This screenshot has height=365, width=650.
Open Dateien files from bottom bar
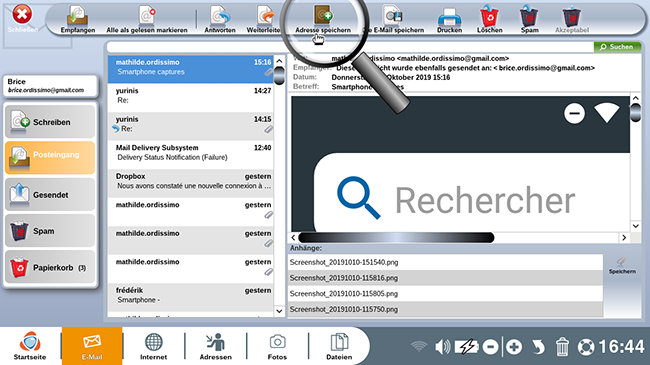click(x=339, y=346)
